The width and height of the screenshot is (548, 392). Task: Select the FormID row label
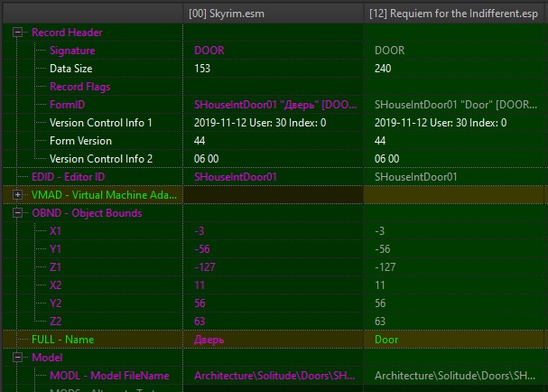67,105
